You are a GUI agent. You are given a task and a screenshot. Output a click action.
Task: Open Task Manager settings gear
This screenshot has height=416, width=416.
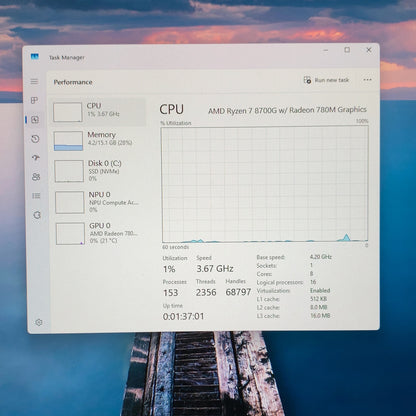(39, 322)
